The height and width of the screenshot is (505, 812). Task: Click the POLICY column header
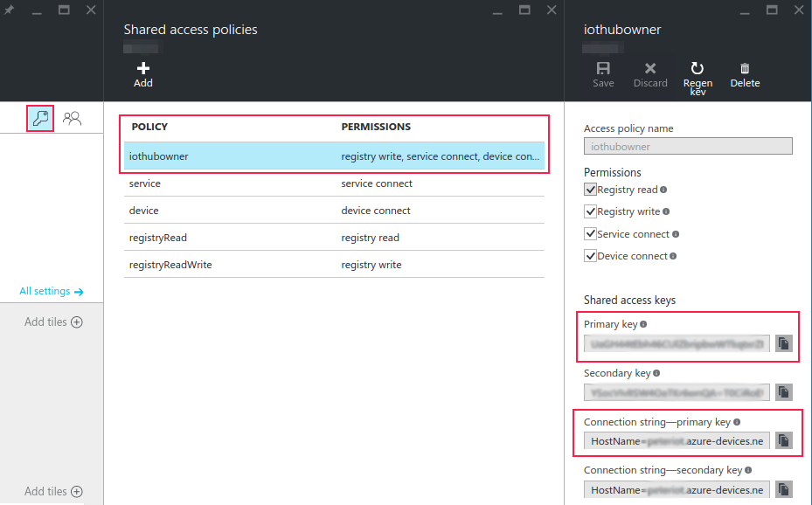(x=149, y=127)
